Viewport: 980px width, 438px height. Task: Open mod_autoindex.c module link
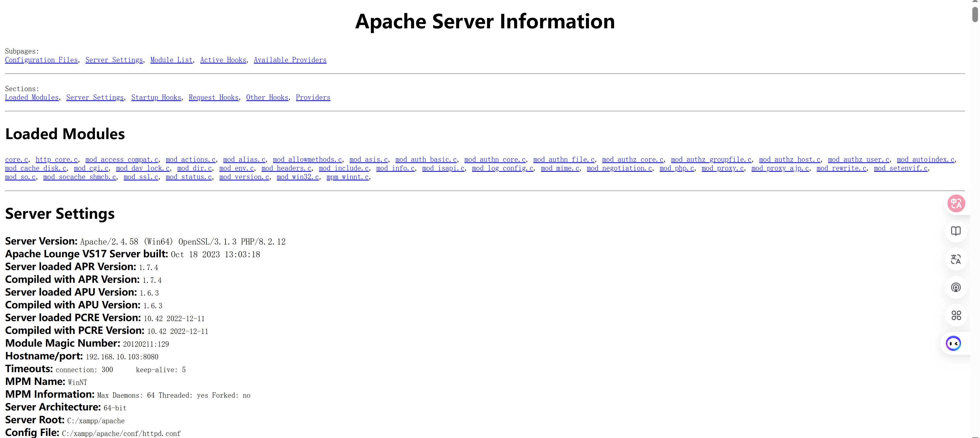coord(926,160)
